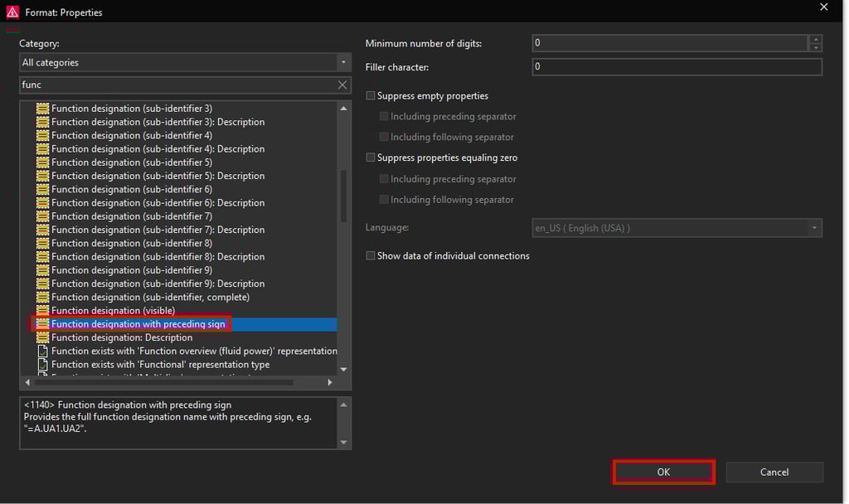Clear the func search field with X
849x504 pixels.
pyautogui.click(x=342, y=85)
